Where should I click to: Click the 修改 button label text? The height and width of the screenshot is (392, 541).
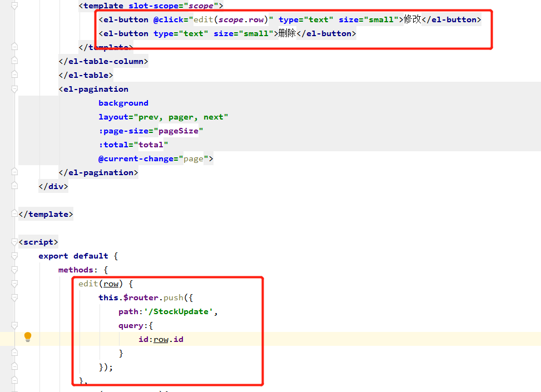tap(413, 19)
